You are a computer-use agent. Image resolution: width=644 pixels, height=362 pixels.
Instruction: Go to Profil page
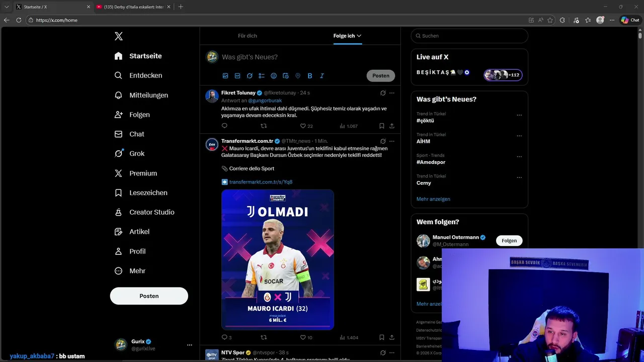pos(130,251)
